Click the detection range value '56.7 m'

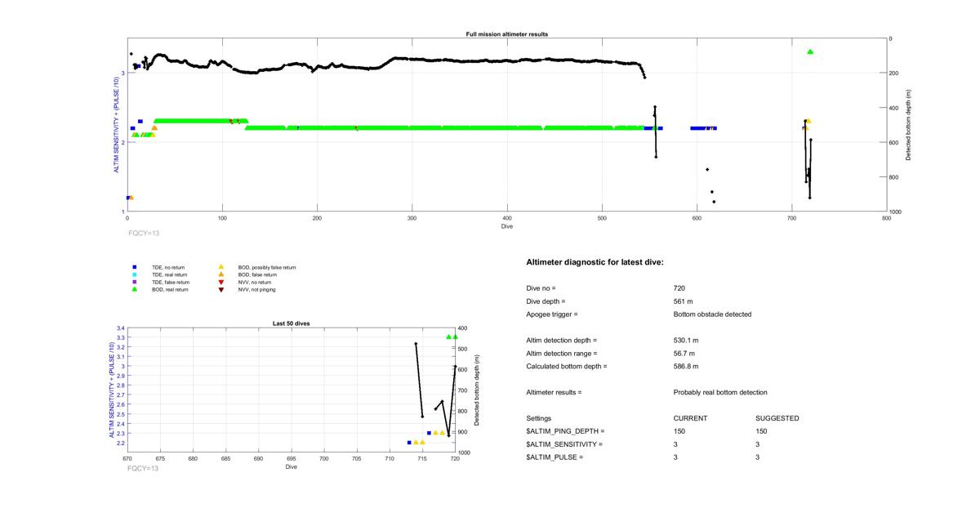tap(684, 354)
